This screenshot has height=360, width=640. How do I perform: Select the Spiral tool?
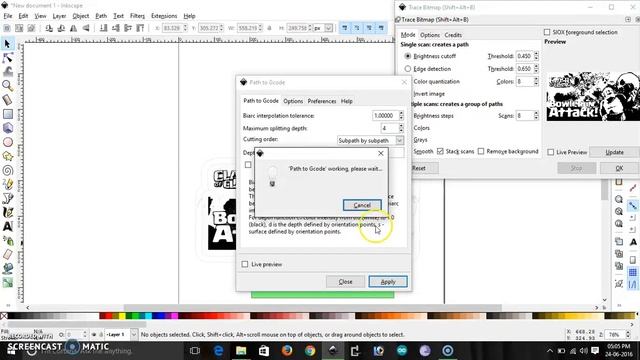pyautogui.click(x=7, y=171)
